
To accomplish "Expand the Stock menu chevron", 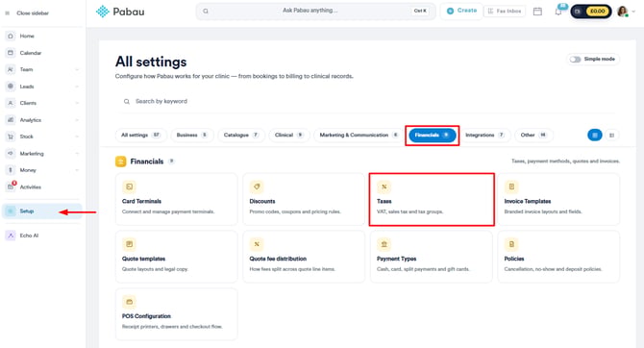I will [x=77, y=137].
